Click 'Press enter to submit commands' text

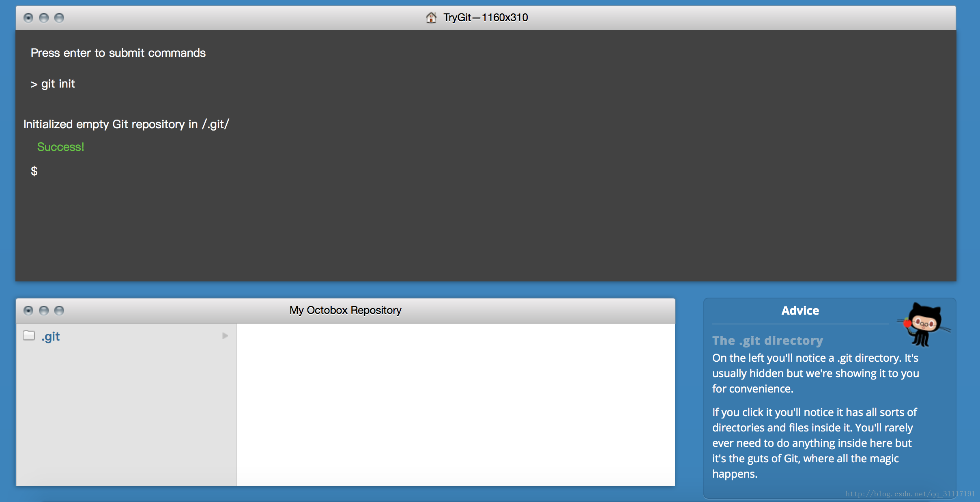coord(118,53)
